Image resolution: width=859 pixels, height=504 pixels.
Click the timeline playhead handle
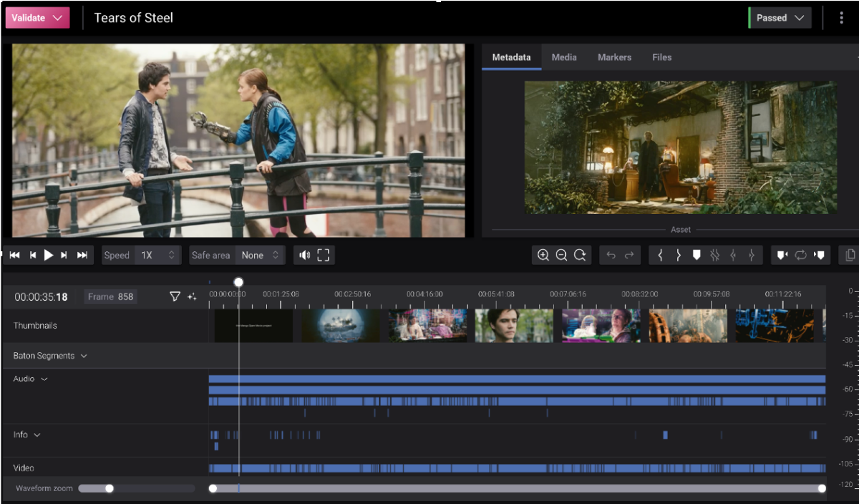pyautogui.click(x=238, y=282)
